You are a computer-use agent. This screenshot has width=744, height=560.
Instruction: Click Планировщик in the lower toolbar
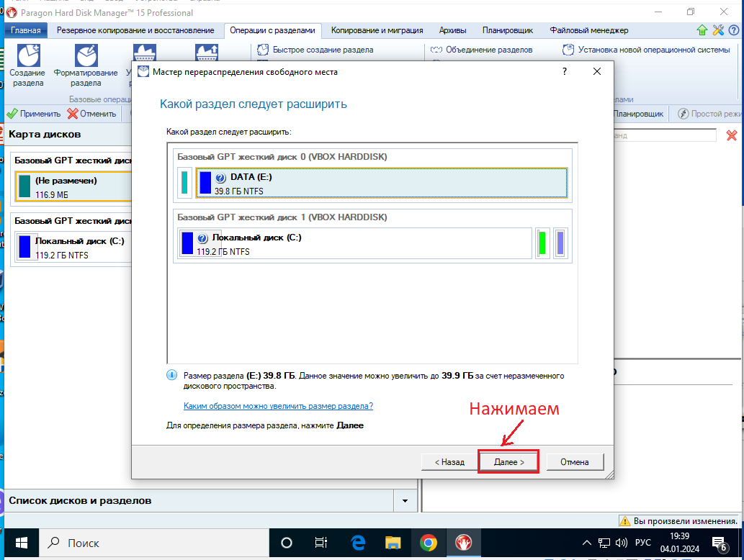pyautogui.click(x=638, y=114)
